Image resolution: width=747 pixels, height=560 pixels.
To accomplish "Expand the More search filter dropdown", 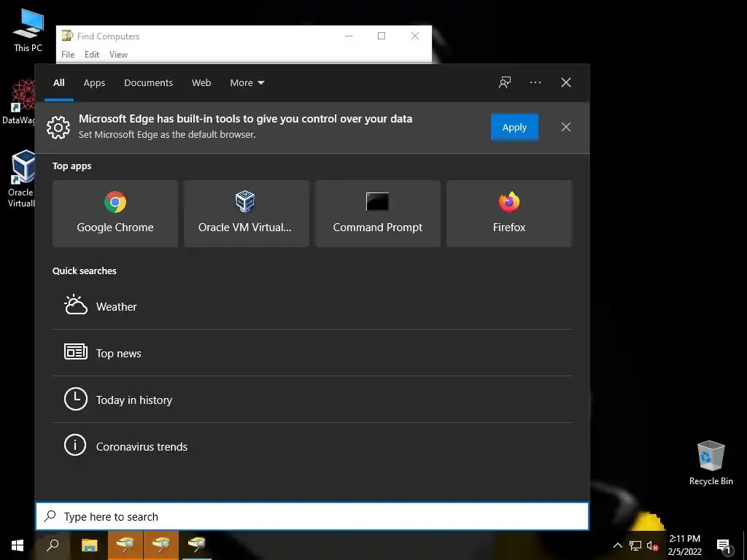I will coord(247,82).
